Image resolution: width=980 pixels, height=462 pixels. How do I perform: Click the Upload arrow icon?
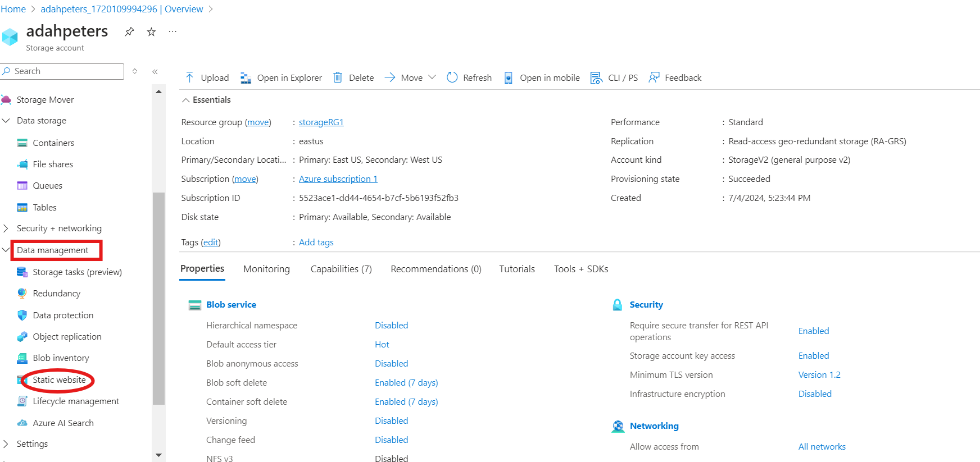click(x=189, y=77)
